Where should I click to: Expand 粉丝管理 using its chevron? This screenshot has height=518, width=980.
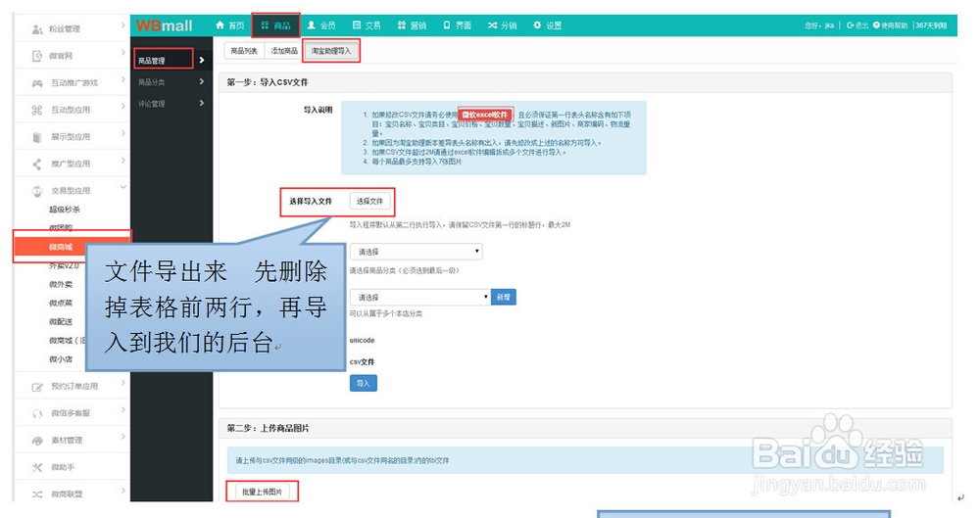(122, 26)
